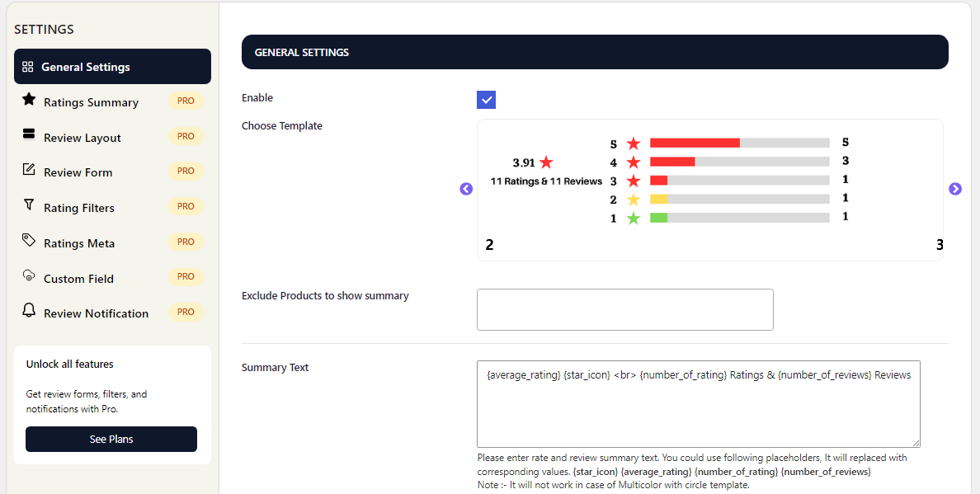This screenshot has height=494, width=980.
Task: Click the Exclude Products input box
Action: tap(625, 310)
